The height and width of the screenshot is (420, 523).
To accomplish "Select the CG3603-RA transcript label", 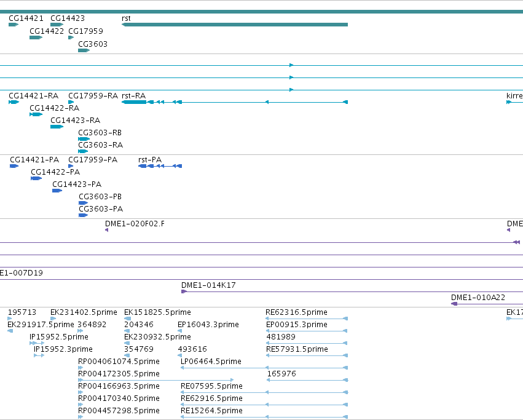I will pos(100,145).
